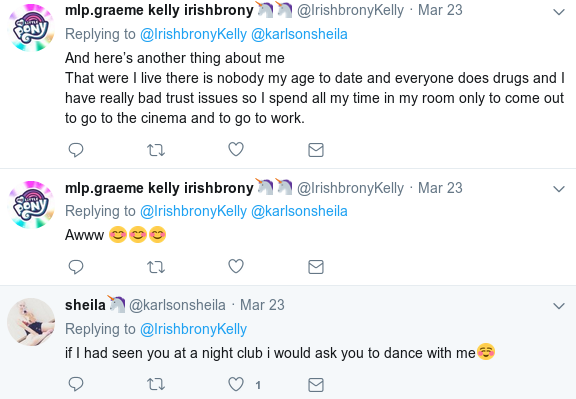This screenshot has width=576, height=399.
Task: Open options chevron on first IrishbronyKelly tweet
Action: click(x=559, y=12)
